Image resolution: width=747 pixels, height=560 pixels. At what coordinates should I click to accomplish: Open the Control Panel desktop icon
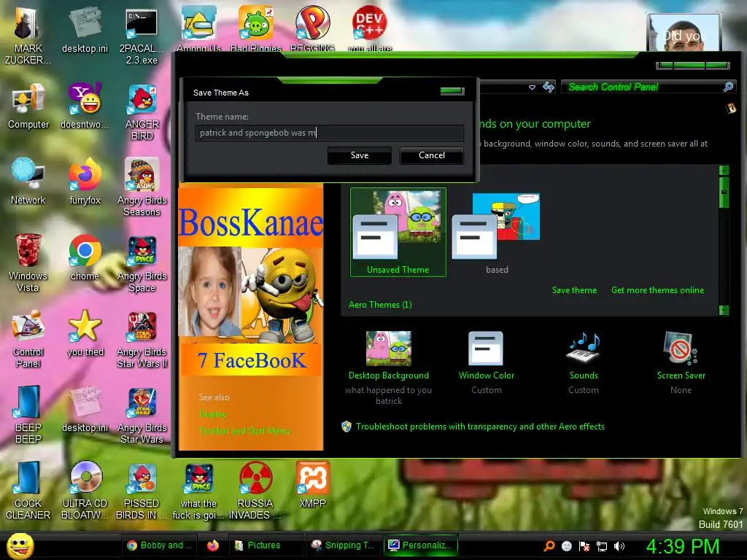[x=28, y=338]
